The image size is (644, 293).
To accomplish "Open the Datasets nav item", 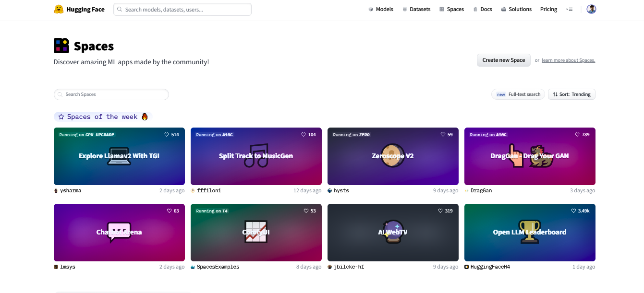I will click(416, 9).
